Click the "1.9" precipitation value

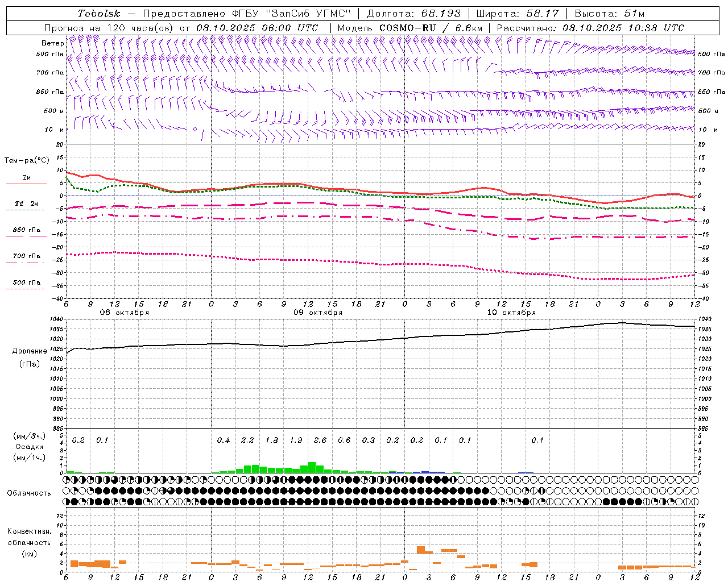pyautogui.click(x=296, y=440)
